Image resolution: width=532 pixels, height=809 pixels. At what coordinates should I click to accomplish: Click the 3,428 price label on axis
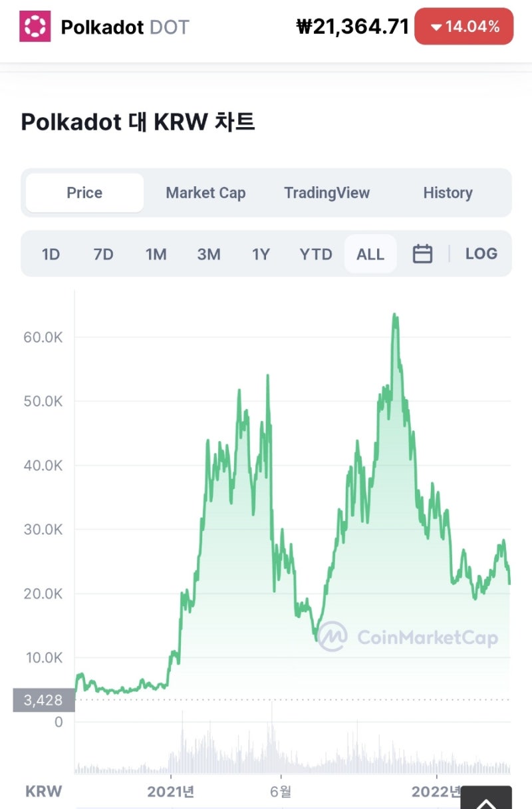[43, 700]
